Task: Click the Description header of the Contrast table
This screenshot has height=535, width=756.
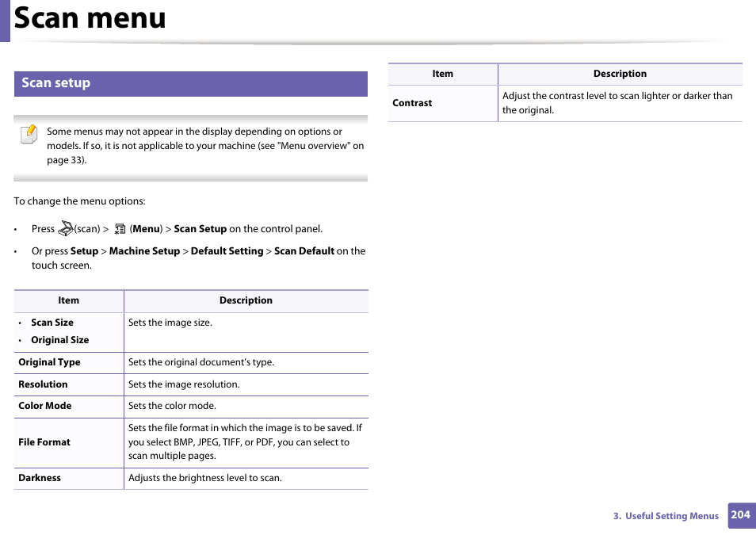Action: (x=620, y=73)
